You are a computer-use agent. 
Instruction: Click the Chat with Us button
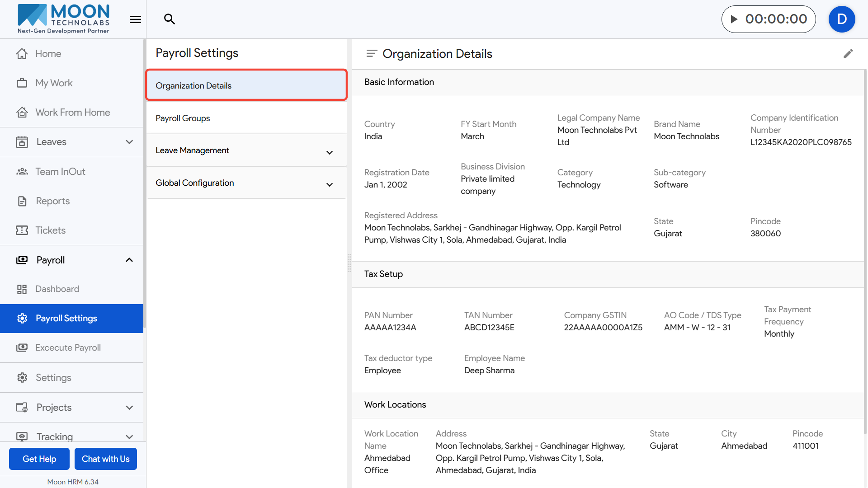(106, 459)
